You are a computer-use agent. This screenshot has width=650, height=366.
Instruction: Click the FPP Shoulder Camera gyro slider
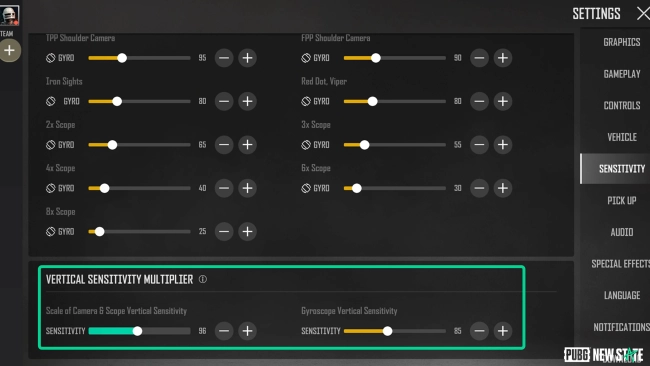click(395, 58)
